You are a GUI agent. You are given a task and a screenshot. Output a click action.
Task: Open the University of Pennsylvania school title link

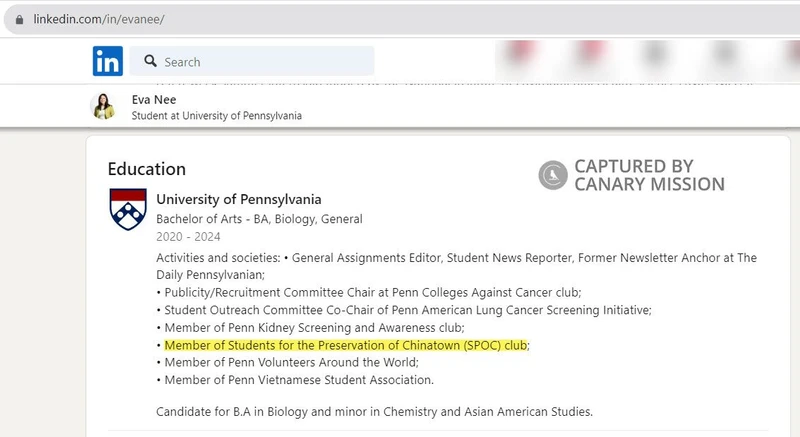[x=239, y=199]
